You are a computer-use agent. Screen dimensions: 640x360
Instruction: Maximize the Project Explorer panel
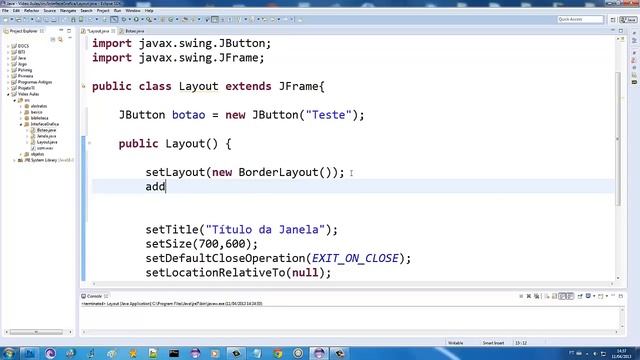69,31
